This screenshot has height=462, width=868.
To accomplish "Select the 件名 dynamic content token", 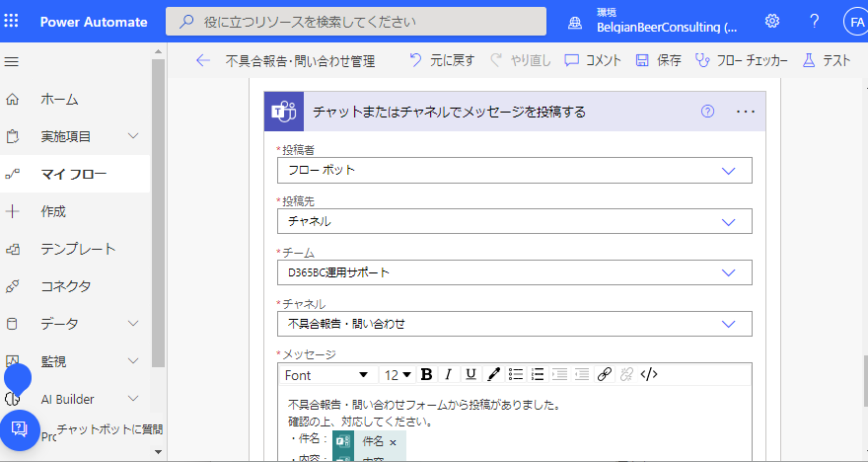I will pos(369,441).
